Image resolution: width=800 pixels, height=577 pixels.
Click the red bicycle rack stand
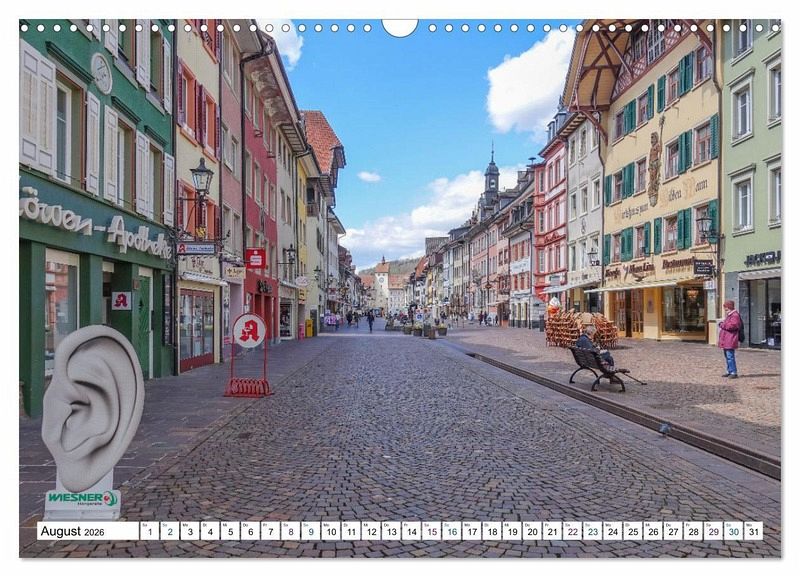coord(247,385)
